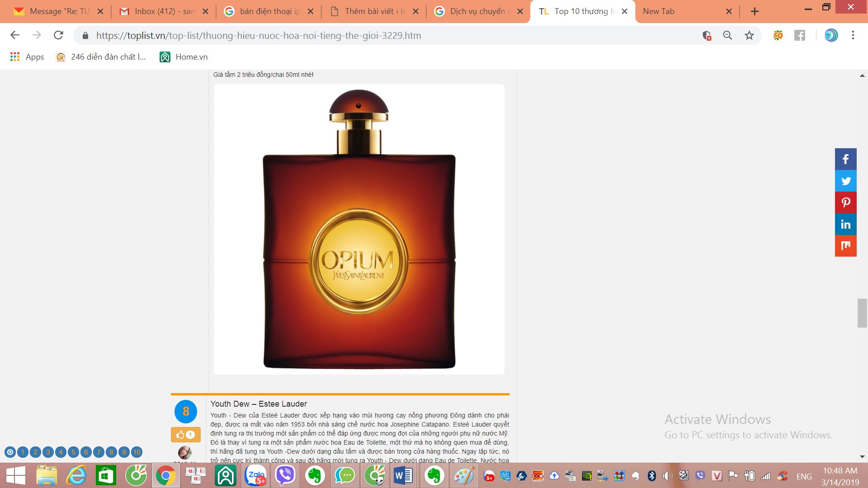This screenshot has height=488, width=868.
Task: Share page via Twitter sidebar icon
Action: tap(845, 181)
